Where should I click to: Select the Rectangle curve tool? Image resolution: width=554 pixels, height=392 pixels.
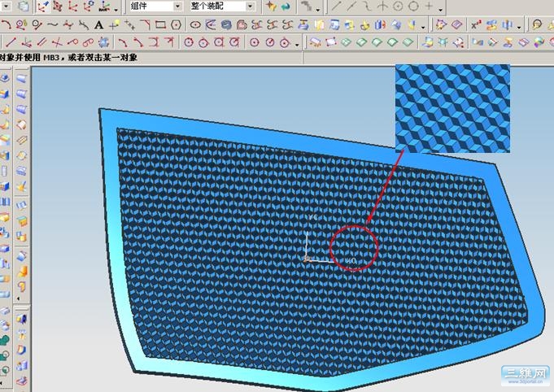160,24
